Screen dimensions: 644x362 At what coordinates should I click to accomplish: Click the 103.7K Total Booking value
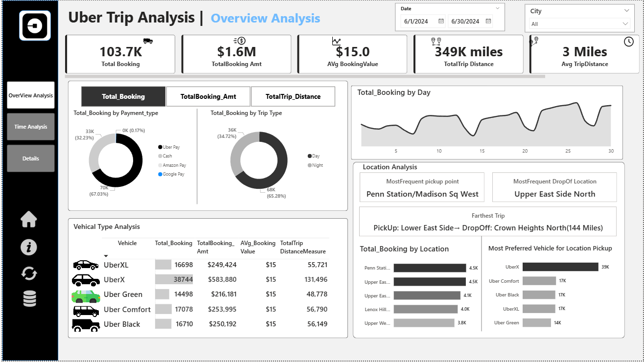pos(120,52)
